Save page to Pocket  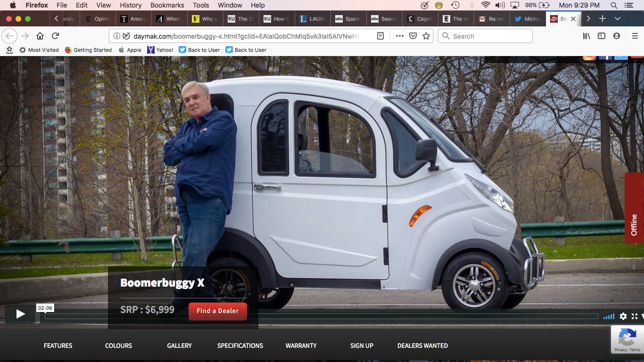tap(413, 36)
